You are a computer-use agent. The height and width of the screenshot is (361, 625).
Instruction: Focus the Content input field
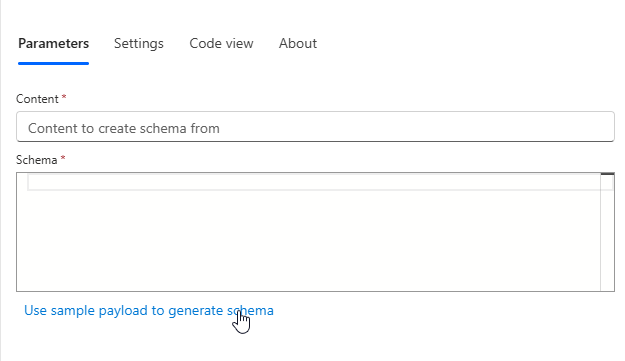click(315, 127)
